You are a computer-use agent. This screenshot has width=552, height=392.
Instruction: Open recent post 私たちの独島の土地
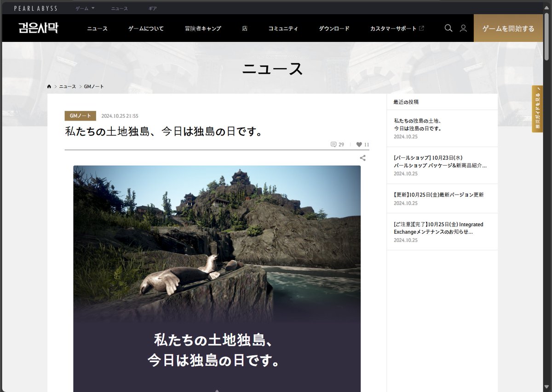442,128
